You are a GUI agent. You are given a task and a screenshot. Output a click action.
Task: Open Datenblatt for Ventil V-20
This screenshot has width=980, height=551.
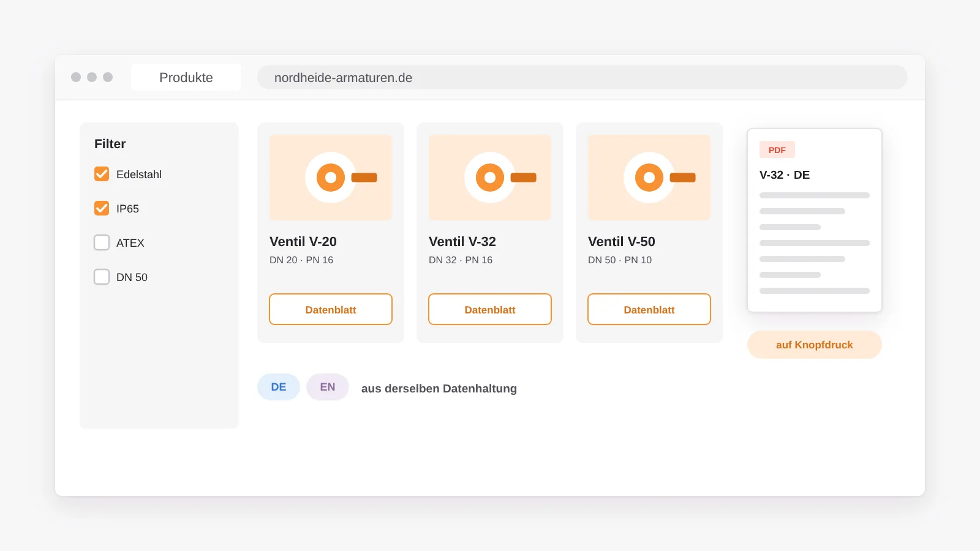click(331, 309)
